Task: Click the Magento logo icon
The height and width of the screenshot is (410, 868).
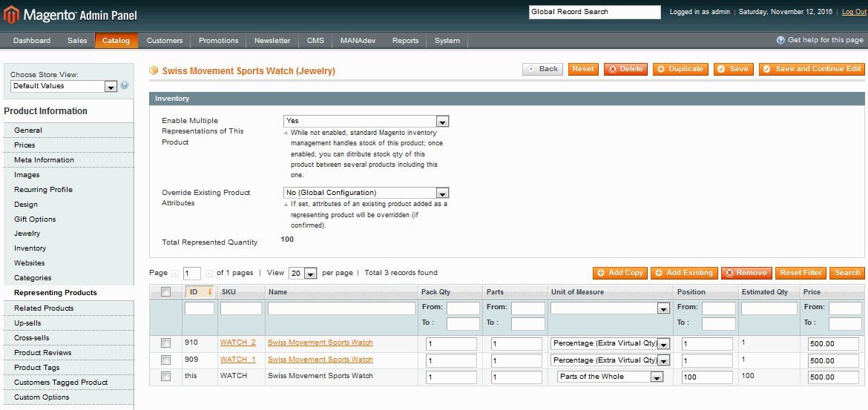Action: tap(10, 14)
